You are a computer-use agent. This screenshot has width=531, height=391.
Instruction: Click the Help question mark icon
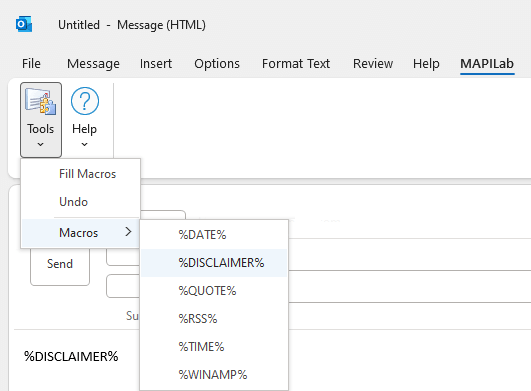[x=85, y=101]
